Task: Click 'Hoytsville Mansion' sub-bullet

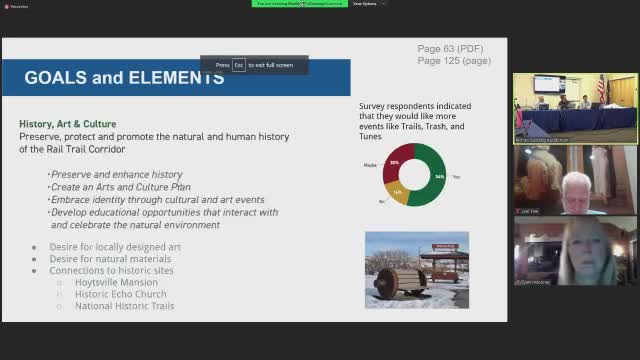Action: point(116,282)
